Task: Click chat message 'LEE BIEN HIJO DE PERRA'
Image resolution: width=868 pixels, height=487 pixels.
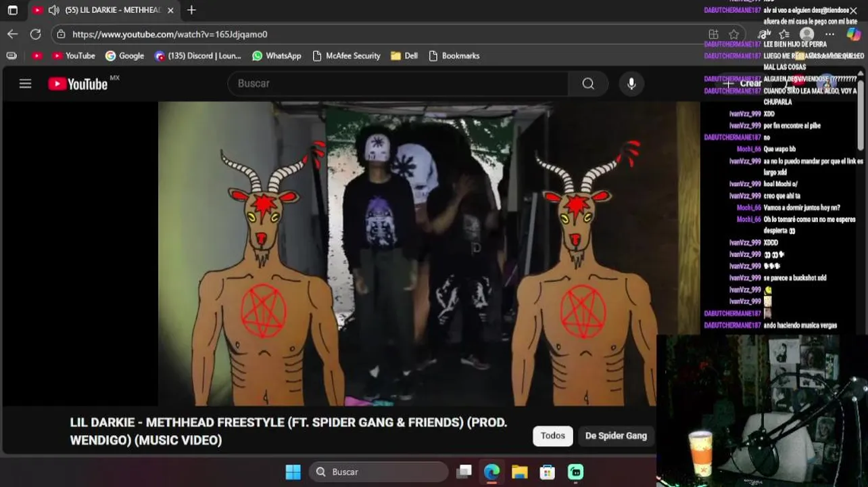Action: point(795,44)
